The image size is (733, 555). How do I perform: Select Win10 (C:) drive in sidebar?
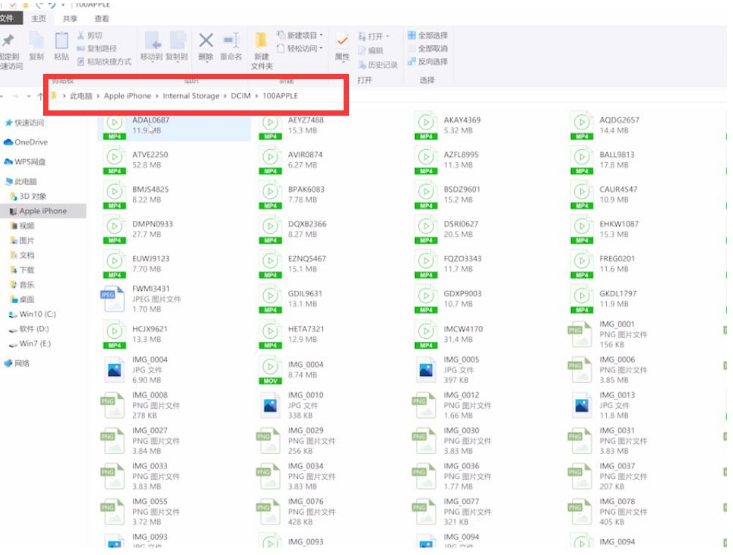coord(38,314)
